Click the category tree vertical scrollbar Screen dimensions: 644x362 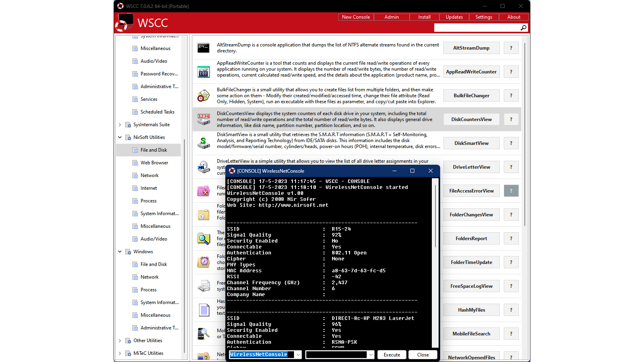[184, 246]
